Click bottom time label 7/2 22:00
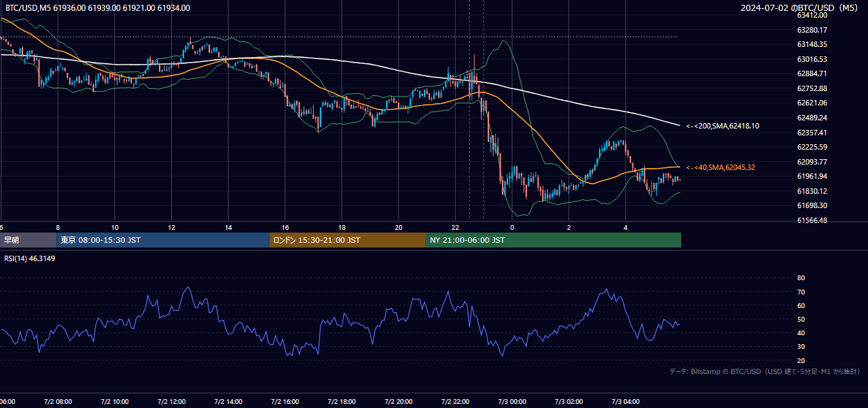This screenshot has height=408, width=868. (456, 402)
